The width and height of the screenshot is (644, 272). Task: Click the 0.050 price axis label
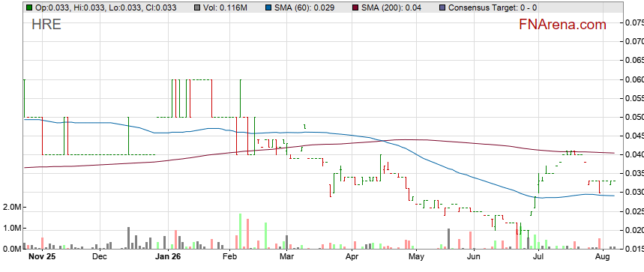pos(634,118)
